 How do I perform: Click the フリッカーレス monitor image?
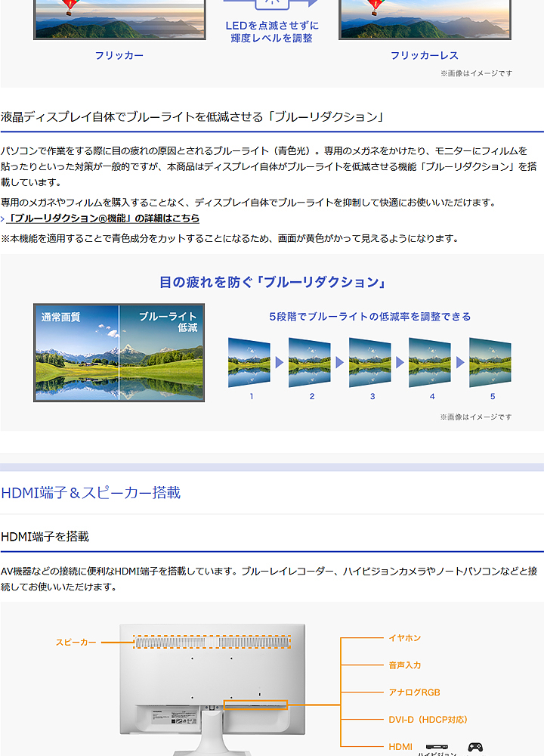point(425,20)
